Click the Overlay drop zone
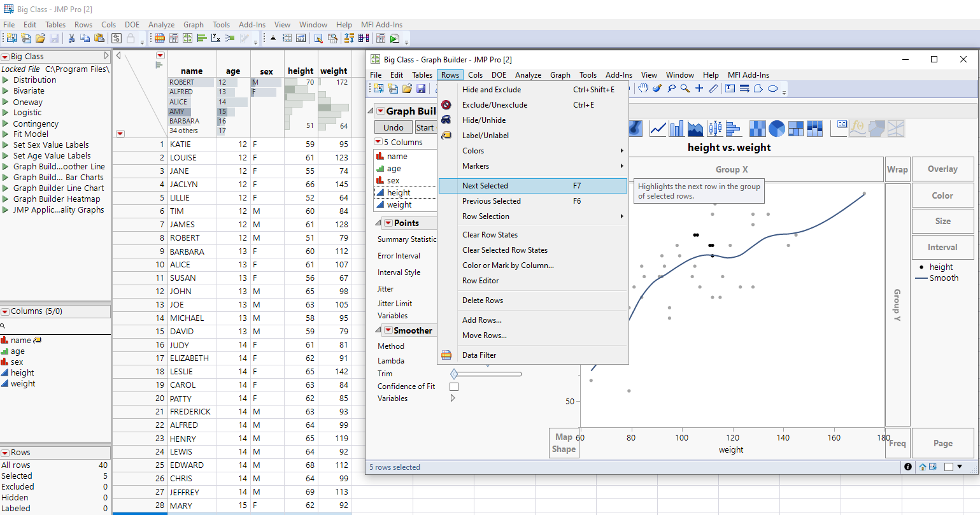Screen dimensions: 980x515 tap(942, 169)
